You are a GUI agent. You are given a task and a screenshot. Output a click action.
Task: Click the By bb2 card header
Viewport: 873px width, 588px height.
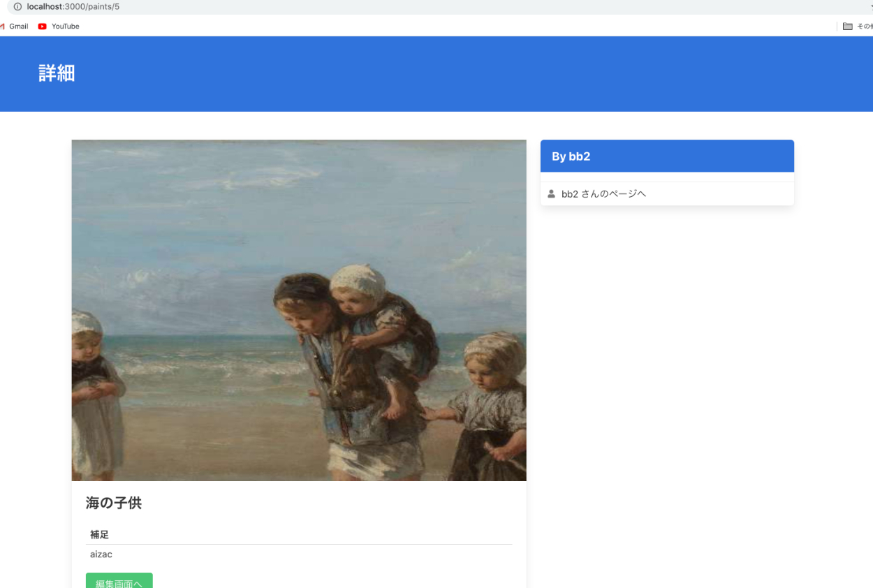tap(667, 156)
